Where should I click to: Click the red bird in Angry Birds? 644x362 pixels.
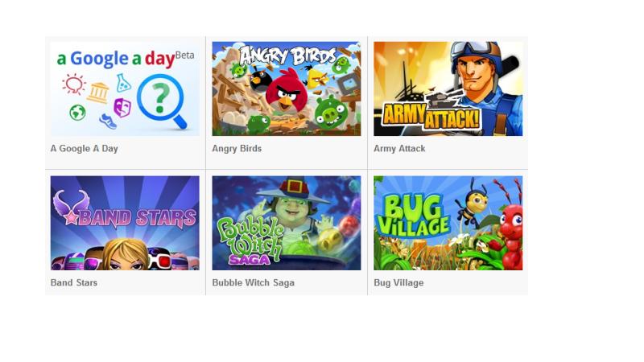(x=283, y=91)
